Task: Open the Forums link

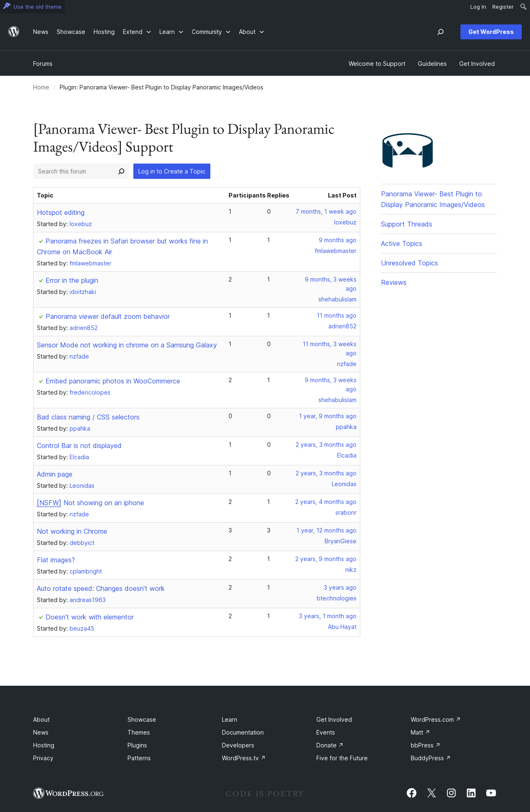Action: (43, 64)
